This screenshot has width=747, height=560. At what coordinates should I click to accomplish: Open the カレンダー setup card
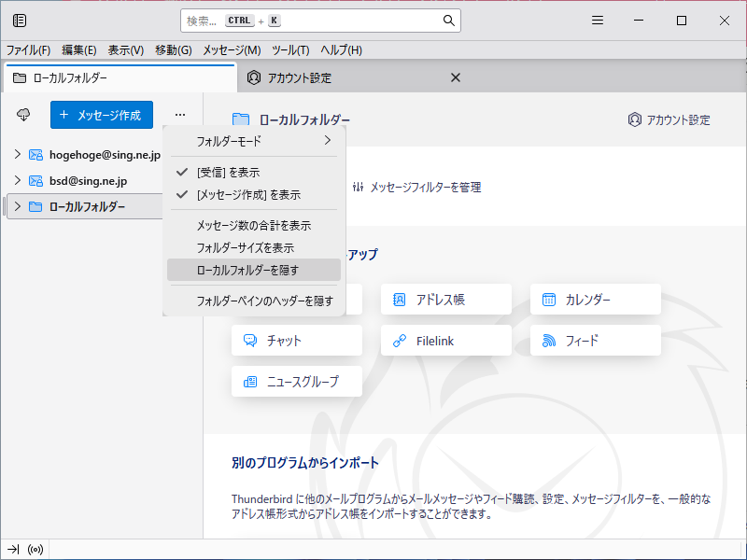596,300
